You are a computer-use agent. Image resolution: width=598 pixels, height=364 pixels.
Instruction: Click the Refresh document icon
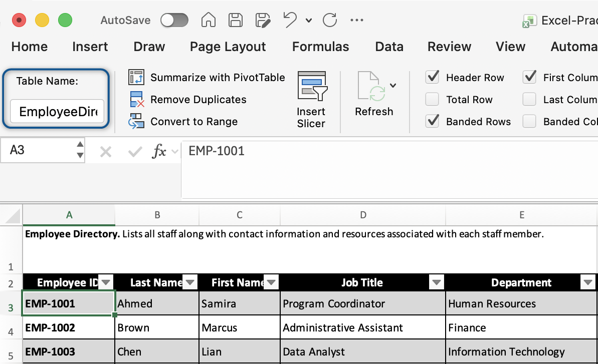click(371, 86)
